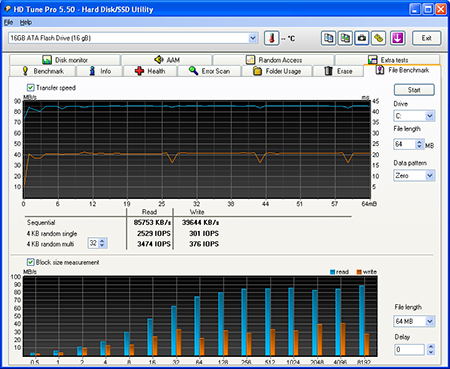
Task: Click the Sequential row label
Action: point(41,222)
